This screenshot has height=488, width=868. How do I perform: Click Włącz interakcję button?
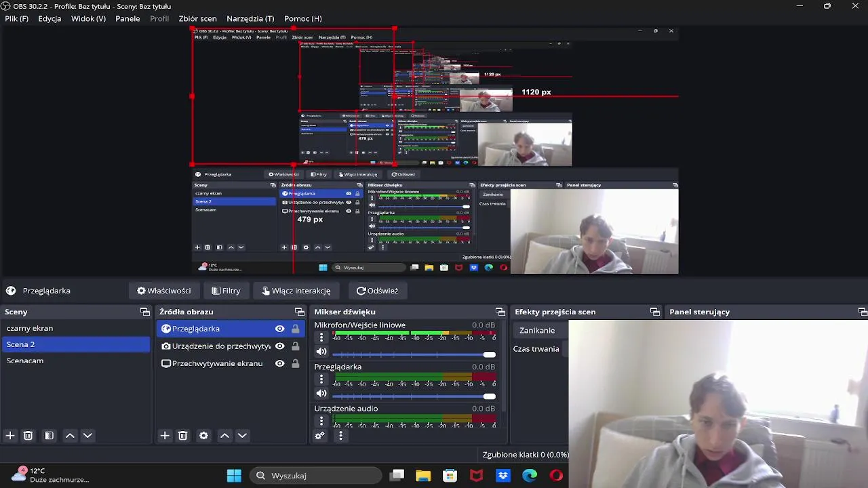296,291
